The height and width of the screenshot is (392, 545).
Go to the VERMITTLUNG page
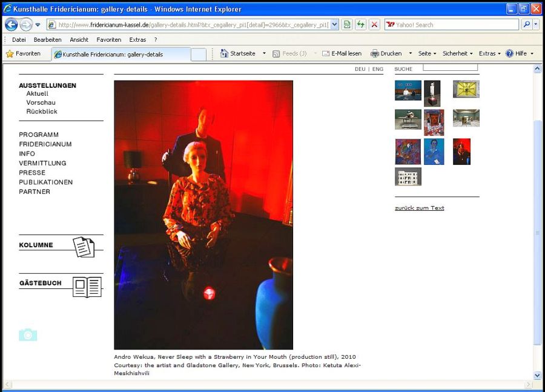(42, 163)
